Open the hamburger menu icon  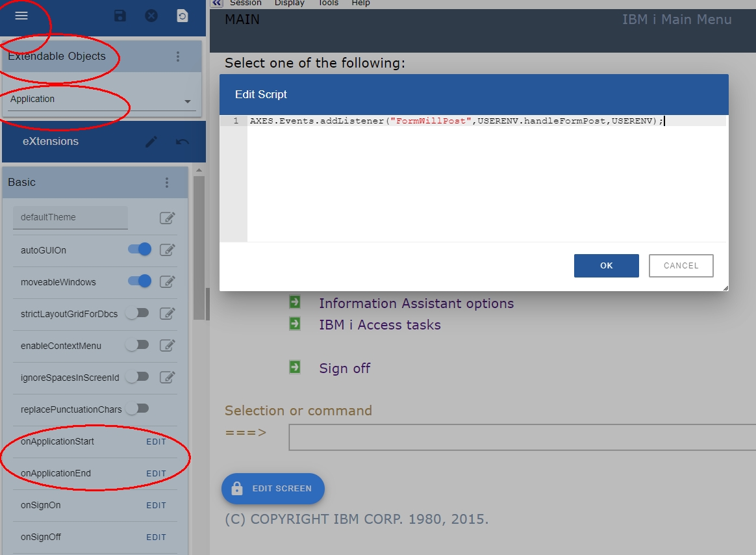click(21, 16)
